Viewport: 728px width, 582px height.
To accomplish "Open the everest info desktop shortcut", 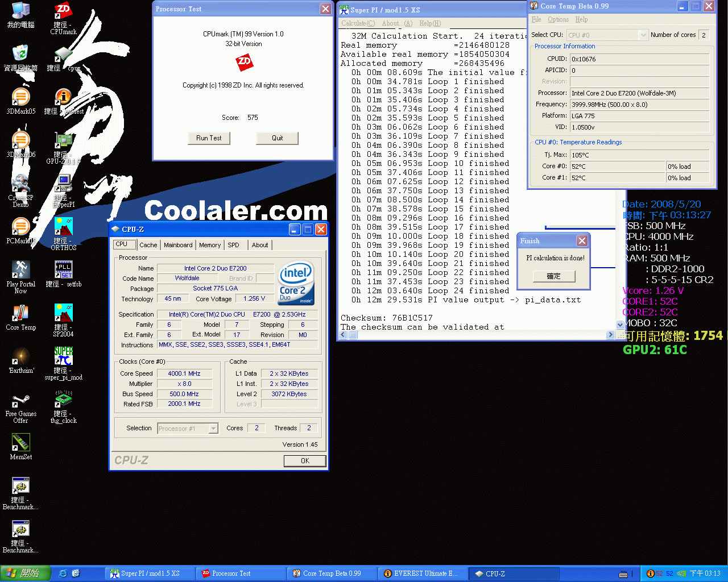I will tap(63, 101).
